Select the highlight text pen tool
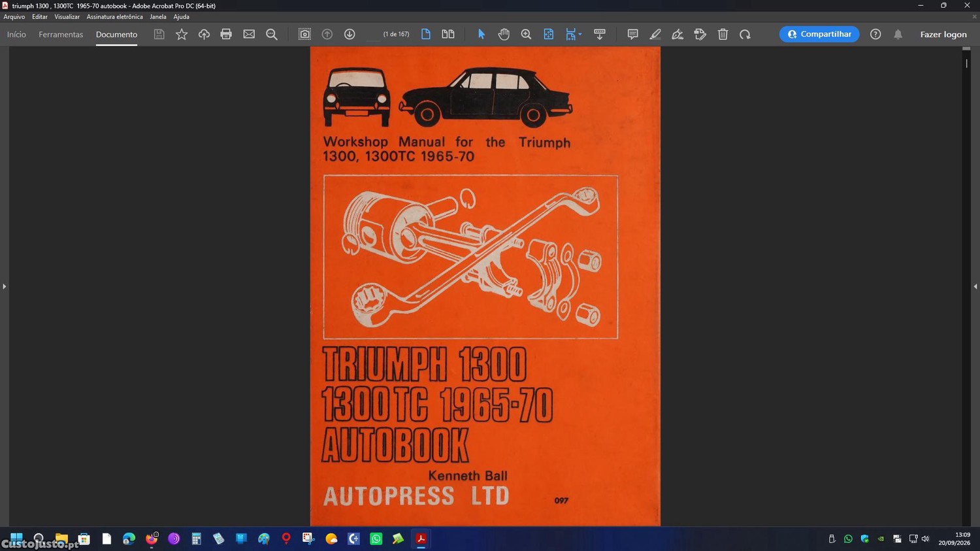 (655, 34)
